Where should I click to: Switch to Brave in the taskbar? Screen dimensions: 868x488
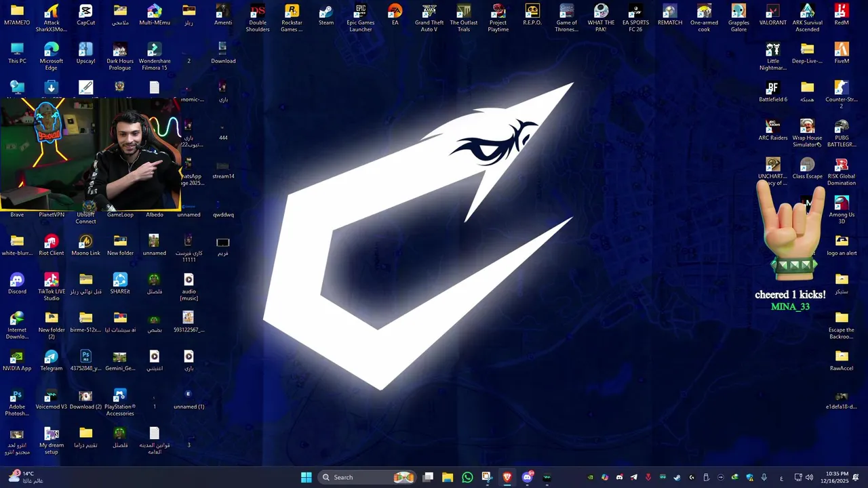coord(507,477)
